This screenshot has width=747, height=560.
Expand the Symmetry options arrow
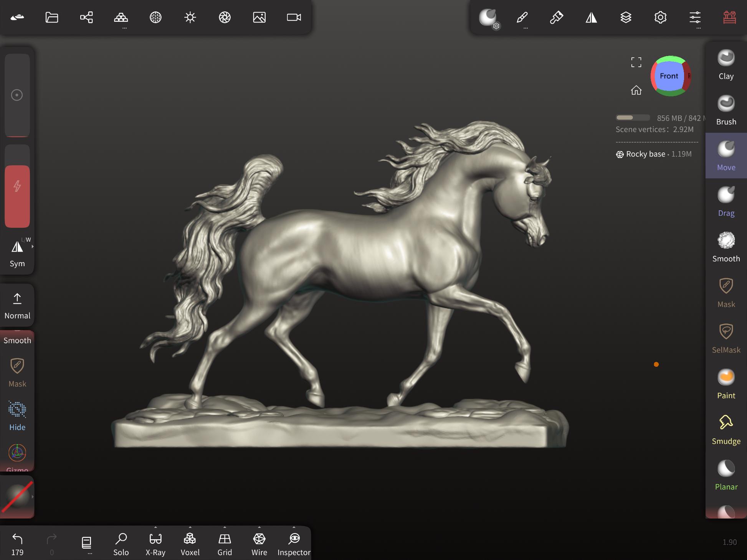(33, 247)
